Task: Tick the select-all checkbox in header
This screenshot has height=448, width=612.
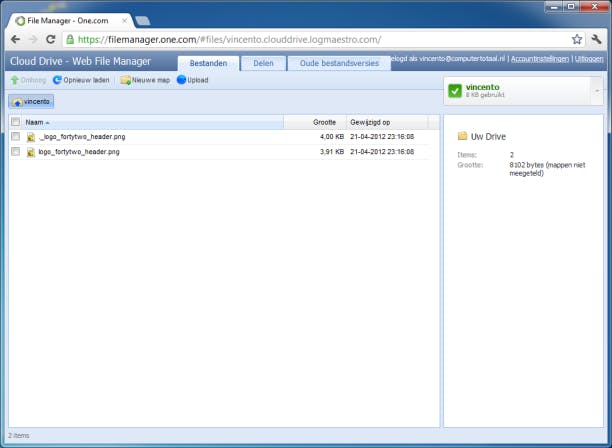Action: [16, 121]
